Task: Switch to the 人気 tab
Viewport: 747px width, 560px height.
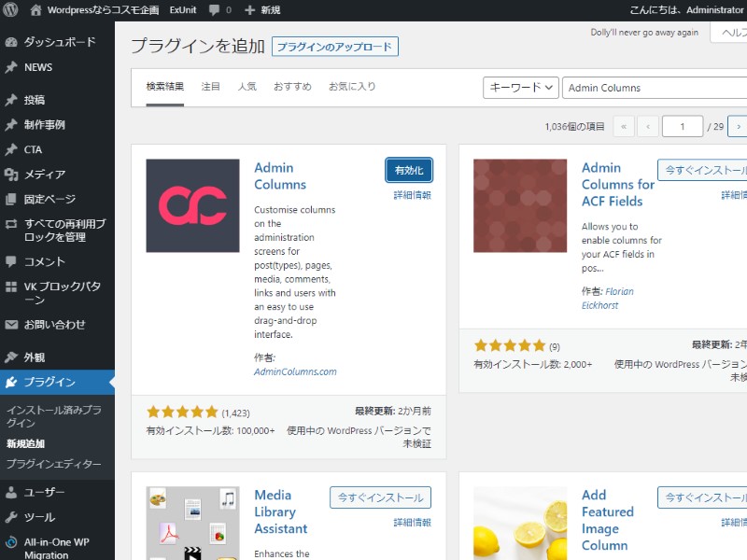Action: tap(247, 87)
